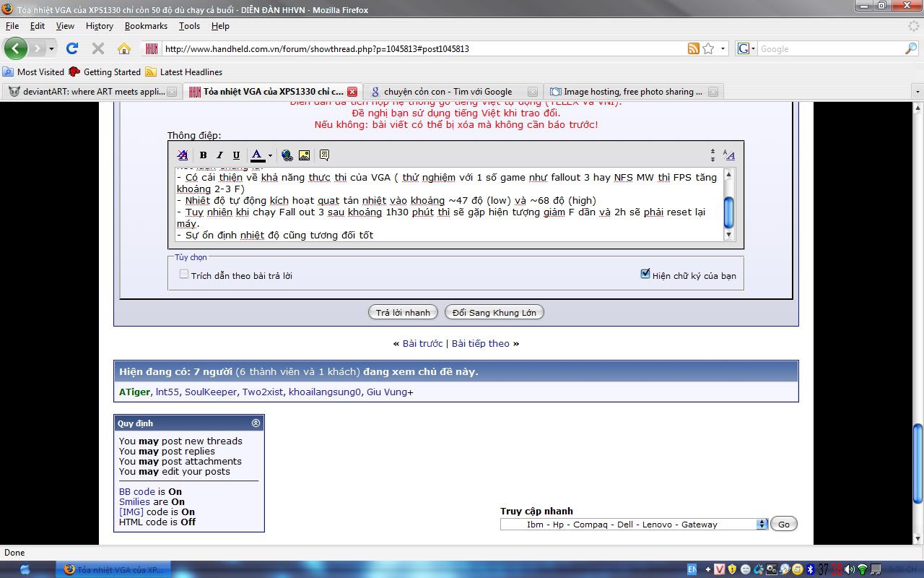924x578 pixels.
Task: Insert a hyperlink into the message
Action: pyautogui.click(x=287, y=155)
